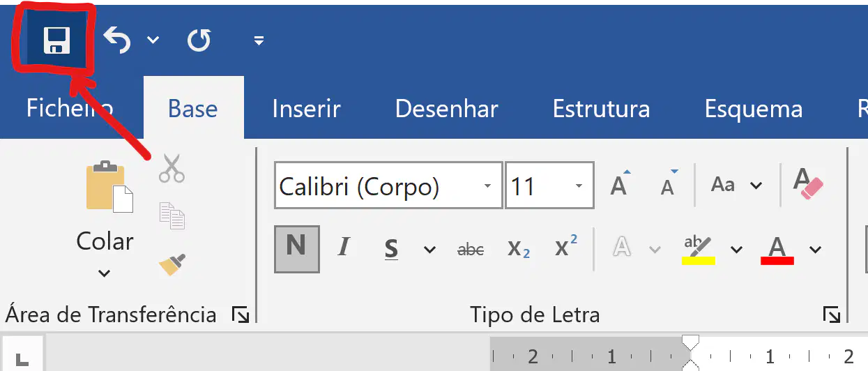The width and height of the screenshot is (868, 371).
Task: Apply red font color A button
Action: [777, 249]
